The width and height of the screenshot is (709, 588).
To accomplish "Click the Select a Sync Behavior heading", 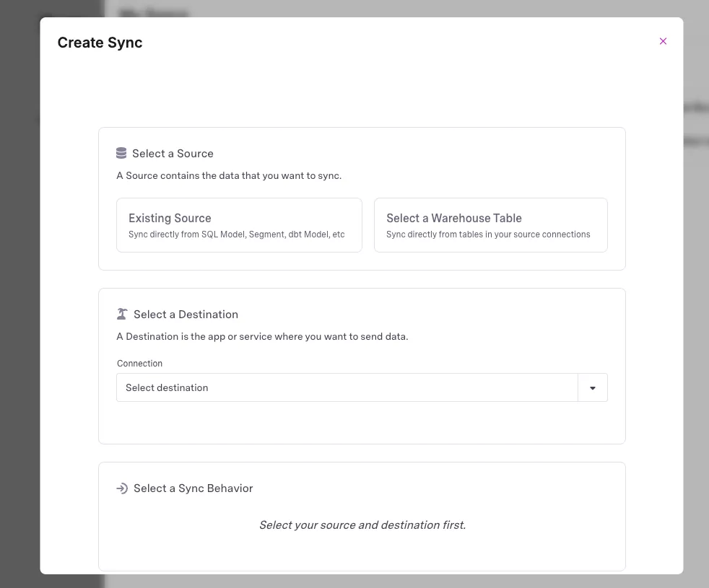I will point(193,488).
